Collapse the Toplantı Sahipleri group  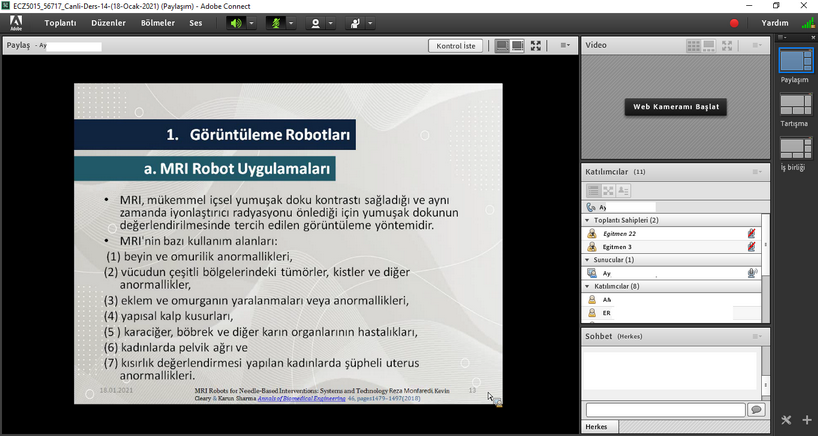pos(588,220)
